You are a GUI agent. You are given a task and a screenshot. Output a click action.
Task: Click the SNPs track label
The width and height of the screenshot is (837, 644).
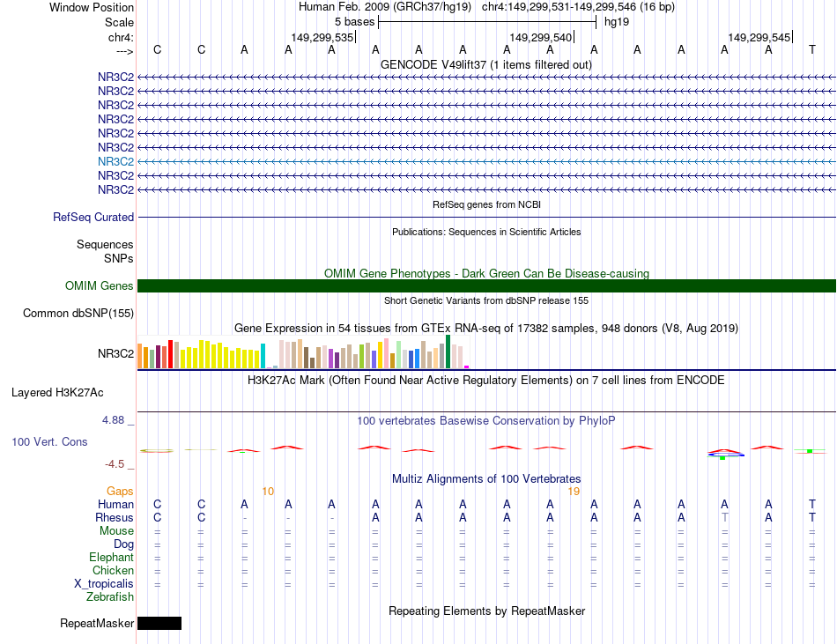[x=119, y=258]
